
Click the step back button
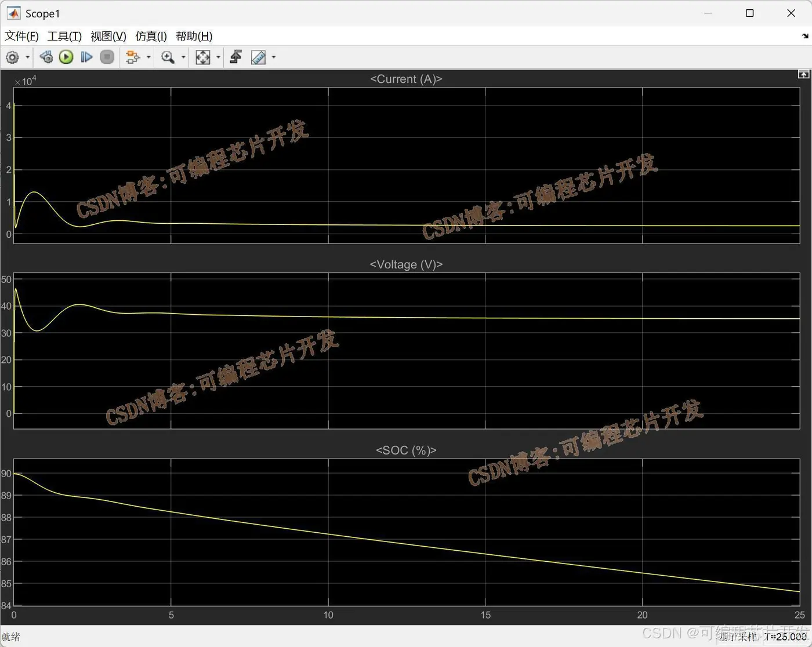(46, 57)
